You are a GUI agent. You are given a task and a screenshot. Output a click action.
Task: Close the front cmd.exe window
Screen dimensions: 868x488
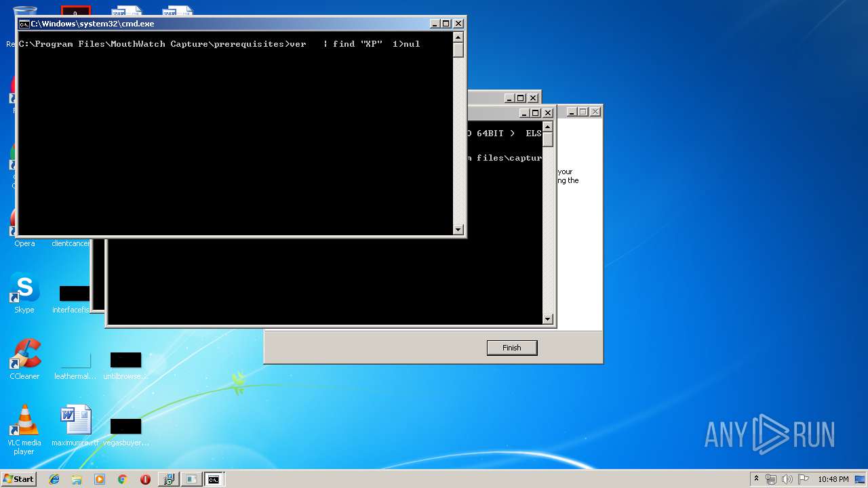pyautogui.click(x=458, y=24)
